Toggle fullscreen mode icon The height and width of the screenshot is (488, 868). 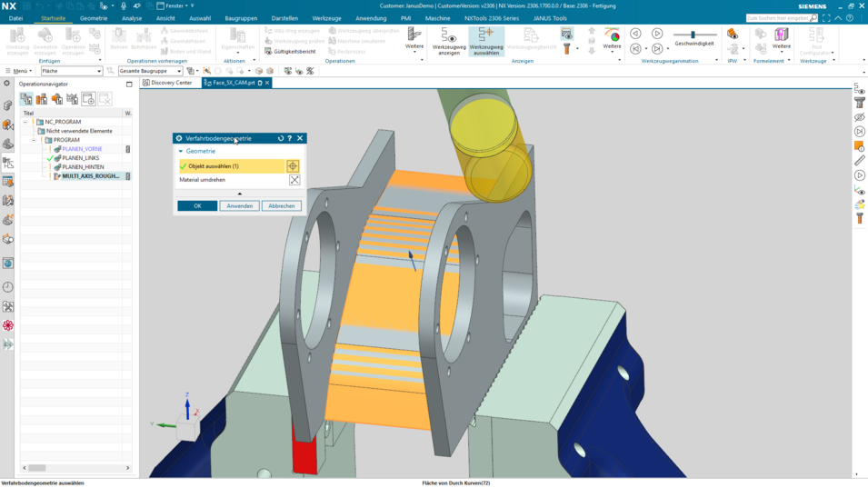[x=826, y=18]
